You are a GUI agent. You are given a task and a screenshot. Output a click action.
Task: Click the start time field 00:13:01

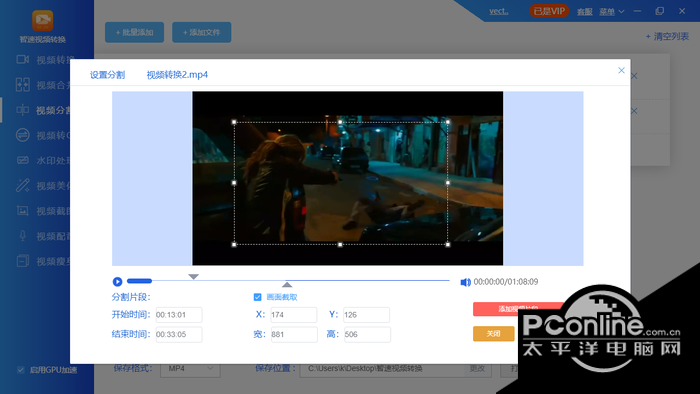[179, 315]
